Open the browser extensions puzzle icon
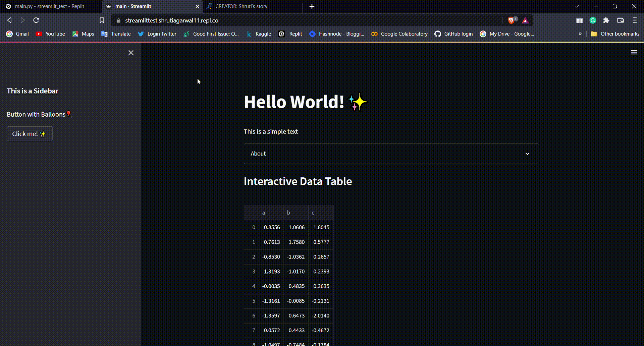 [606, 20]
